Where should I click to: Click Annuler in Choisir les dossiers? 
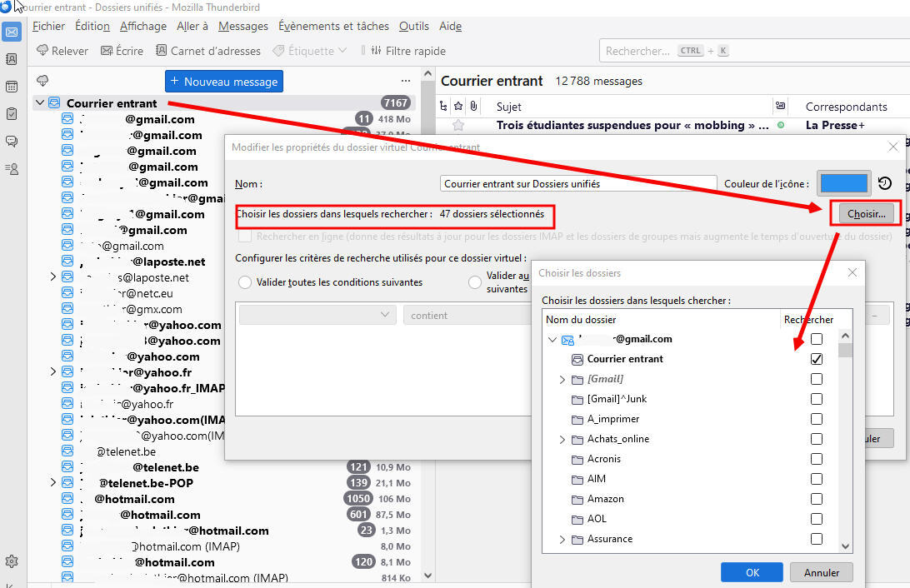[x=821, y=572]
